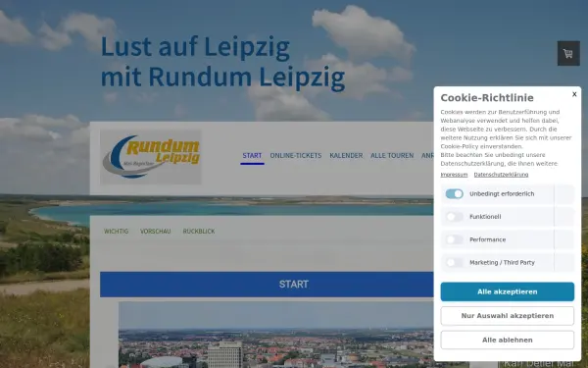Click the Alle ablehnen button

pyautogui.click(x=507, y=340)
